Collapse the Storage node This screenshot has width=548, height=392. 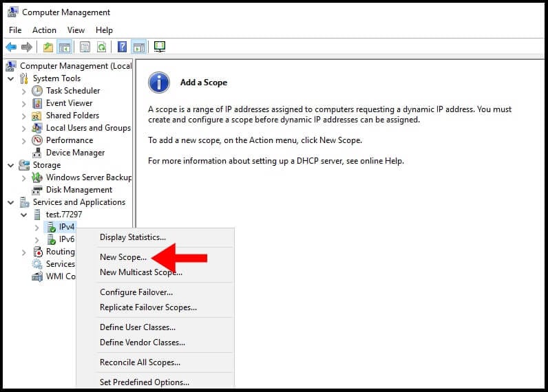pos(11,166)
